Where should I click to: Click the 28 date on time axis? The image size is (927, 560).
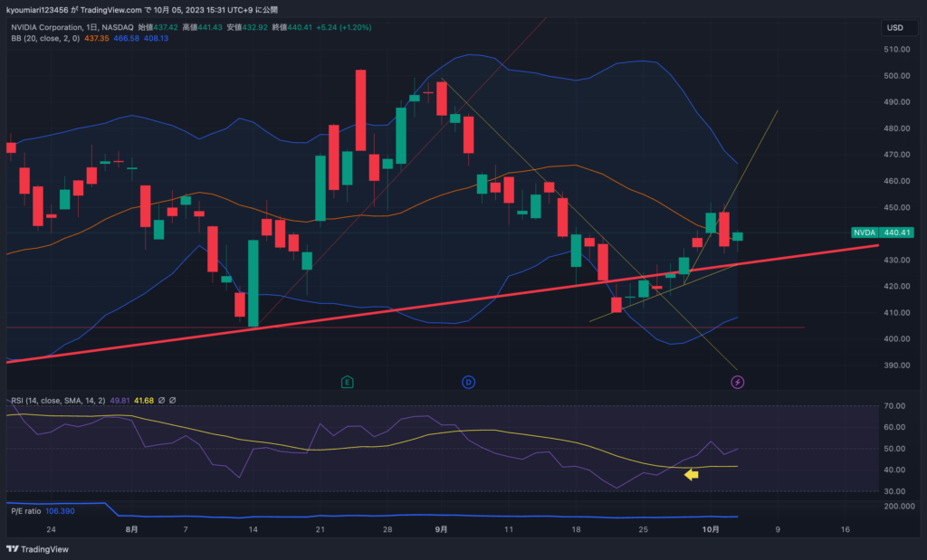387,529
